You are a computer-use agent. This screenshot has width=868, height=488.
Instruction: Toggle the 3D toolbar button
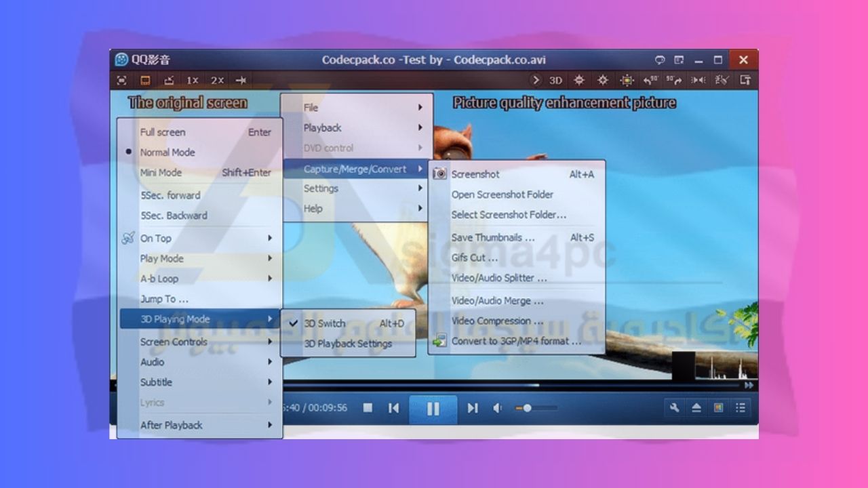pos(555,80)
